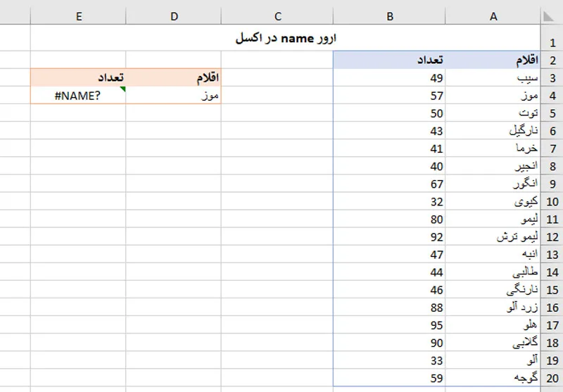The height and width of the screenshot is (392, 563).
Task: Click the merged title cell with name text
Action: (x=286, y=38)
